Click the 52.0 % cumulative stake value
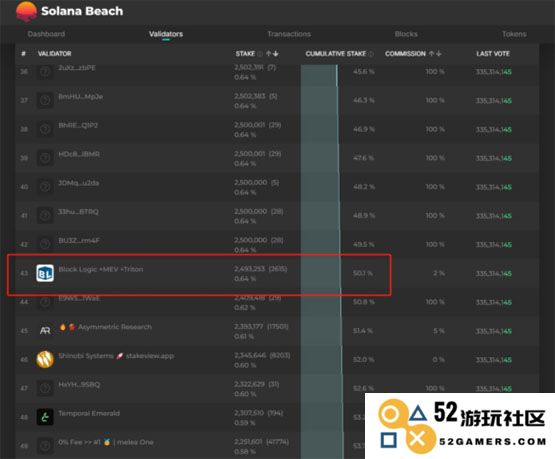This screenshot has width=555, height=459. click(x=364, y=360)
